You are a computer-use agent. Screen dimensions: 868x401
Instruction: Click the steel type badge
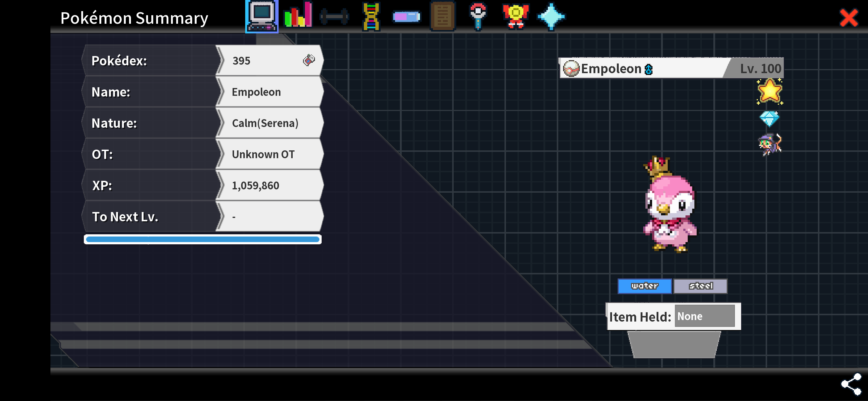click(701, 286)
